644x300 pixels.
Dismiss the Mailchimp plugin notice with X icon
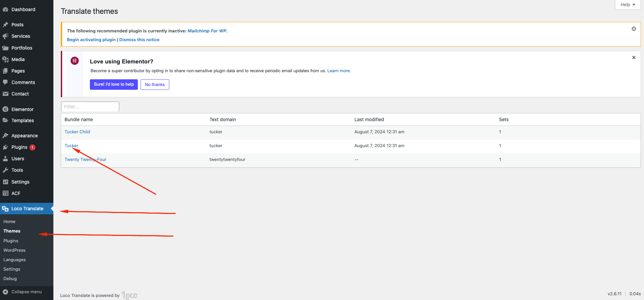coord(634,29)
